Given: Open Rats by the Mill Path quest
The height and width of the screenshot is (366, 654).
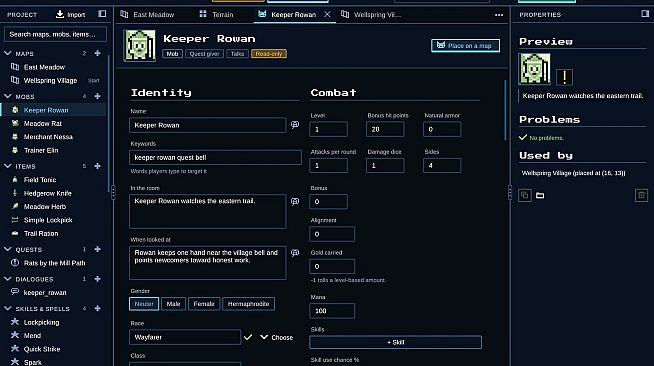Looking at the screenshot, I should pos(54,263).
